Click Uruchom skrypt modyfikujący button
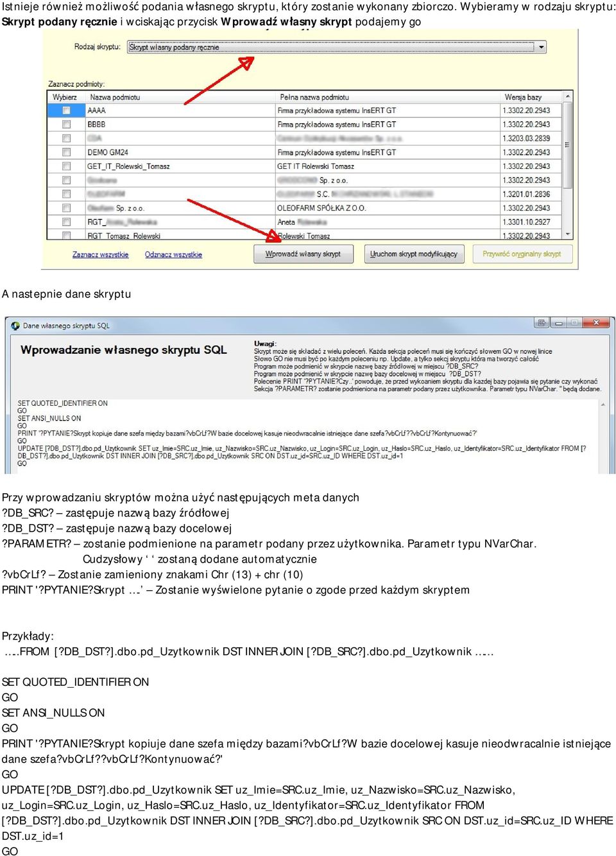Image resolution: width=616 pixels, height=856 pixels. pyautogui.click(x=414, y=254)
